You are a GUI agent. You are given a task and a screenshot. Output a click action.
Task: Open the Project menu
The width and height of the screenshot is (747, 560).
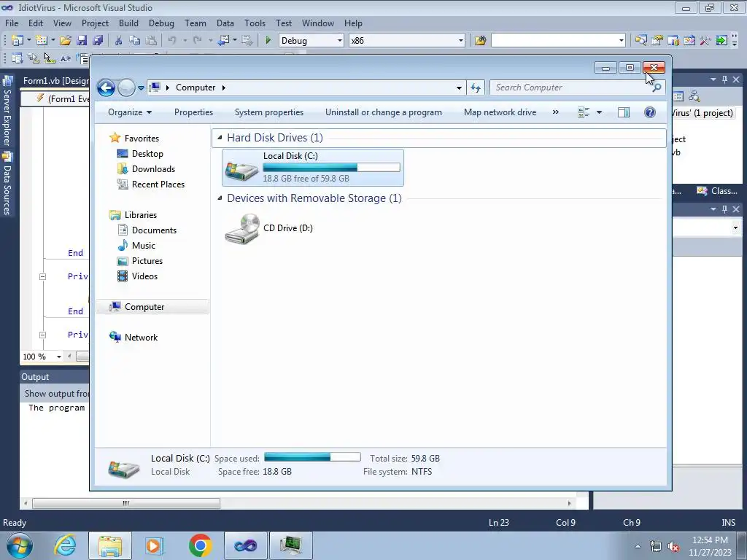(x=96, y=23)
